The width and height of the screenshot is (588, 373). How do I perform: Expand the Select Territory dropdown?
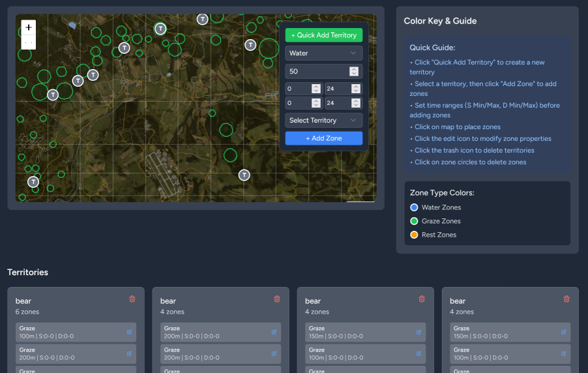click(x=323, y=120)
